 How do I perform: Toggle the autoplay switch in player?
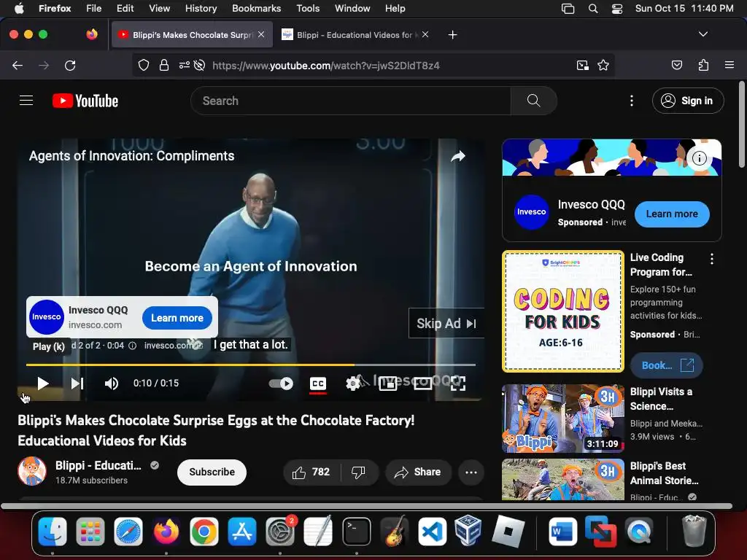pos(281,384)
